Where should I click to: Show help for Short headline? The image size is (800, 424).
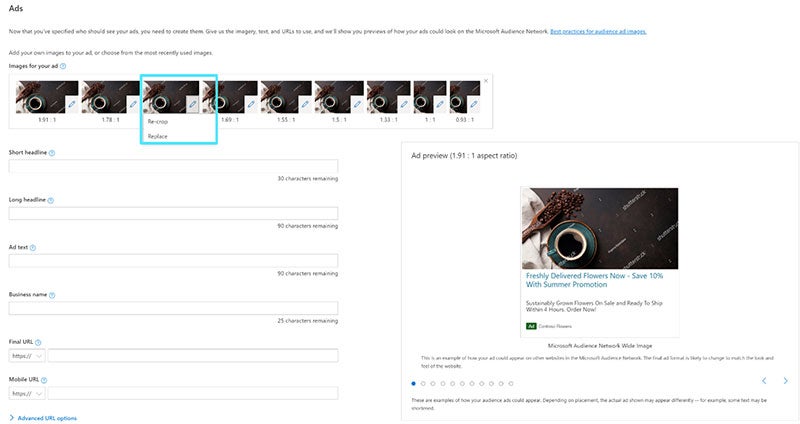coord(52,153)
